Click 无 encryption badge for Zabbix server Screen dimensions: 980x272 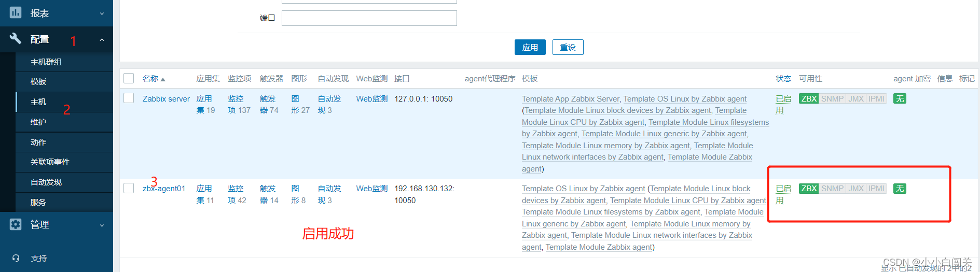click(x=900, y=98)
